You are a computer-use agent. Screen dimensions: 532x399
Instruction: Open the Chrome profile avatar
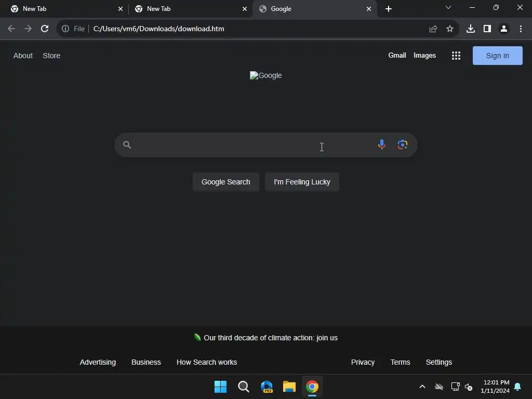[x=504, y=29]
